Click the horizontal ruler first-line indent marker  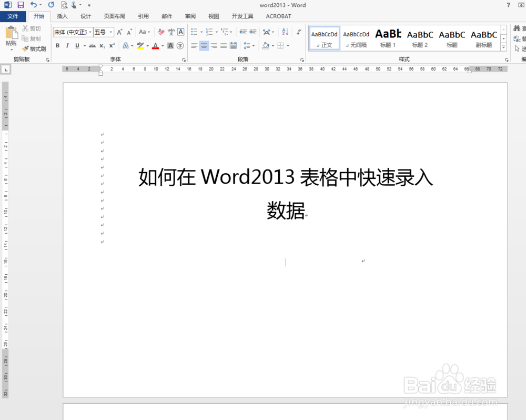point(100,67)
